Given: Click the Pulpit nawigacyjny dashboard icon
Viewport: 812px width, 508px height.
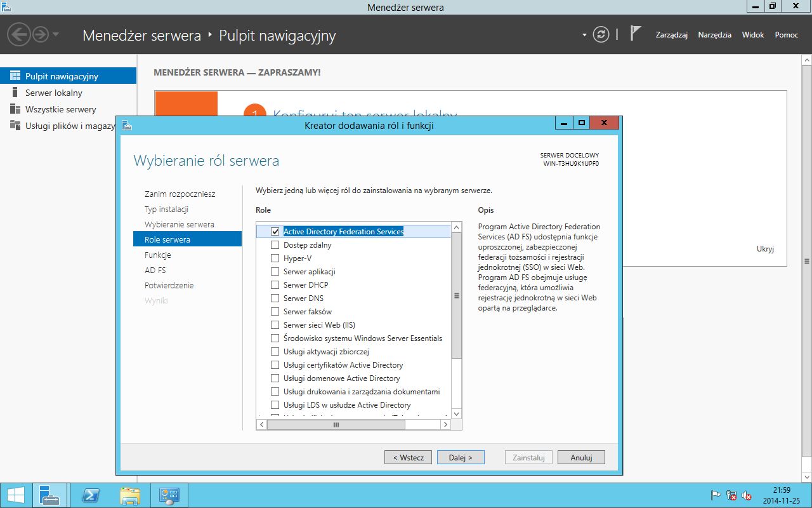Looking at the screenshot, I should pos(15,76).
